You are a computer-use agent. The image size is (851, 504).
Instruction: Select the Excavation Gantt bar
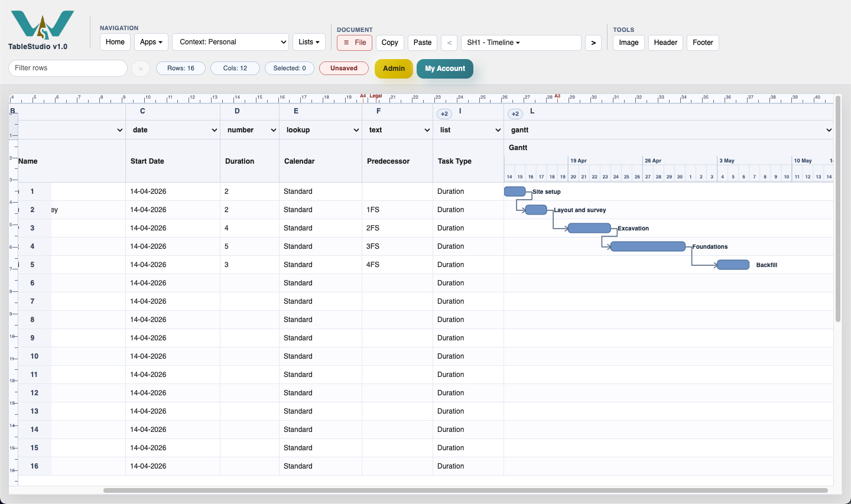click(589, 228)
